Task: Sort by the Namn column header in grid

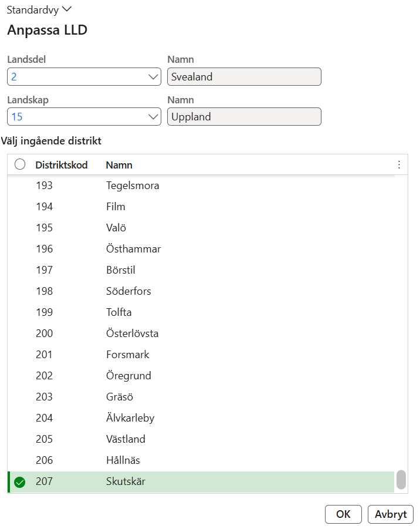Action: coord(119,165)
